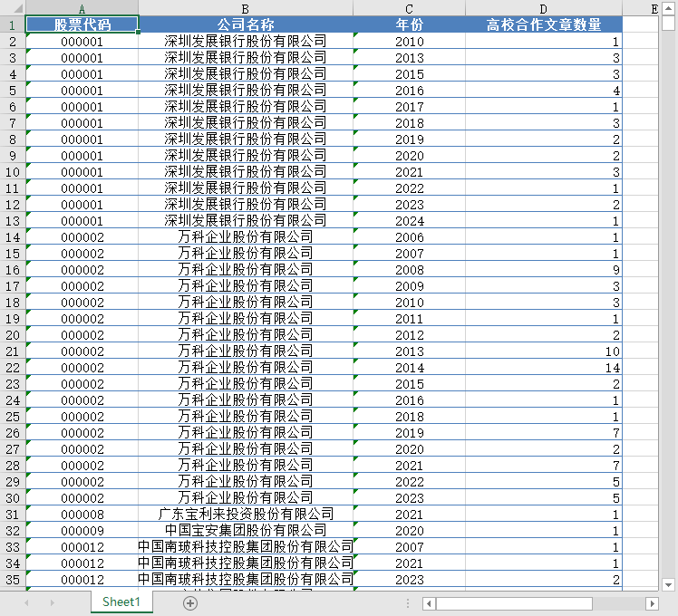Click 深圳发展银行股份有限公司 in row 5

pos(245,91)
